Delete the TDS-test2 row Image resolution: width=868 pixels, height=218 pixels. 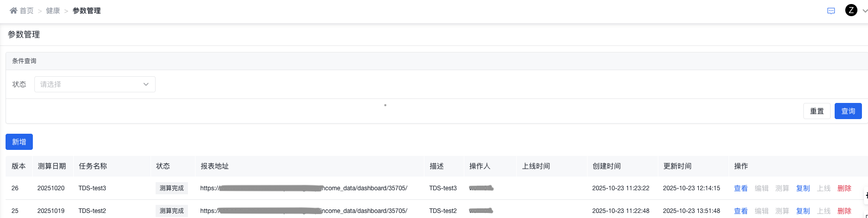click(x=844, y=211)
